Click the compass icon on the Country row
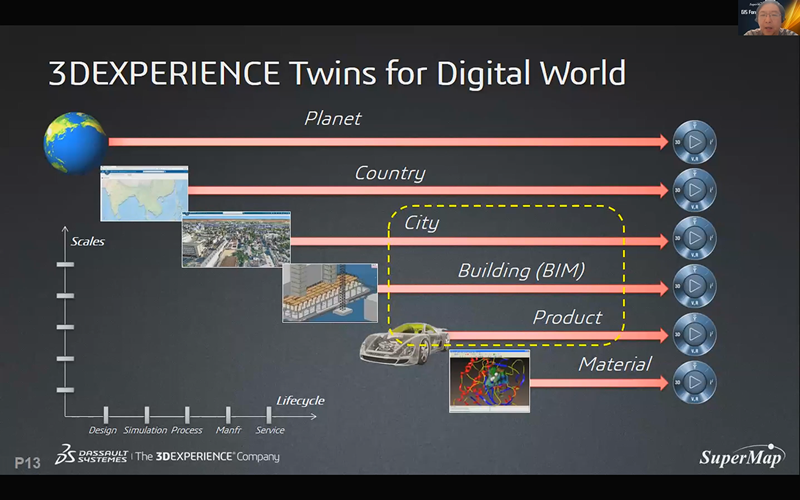800x500 pixels. tap(694, 190)
